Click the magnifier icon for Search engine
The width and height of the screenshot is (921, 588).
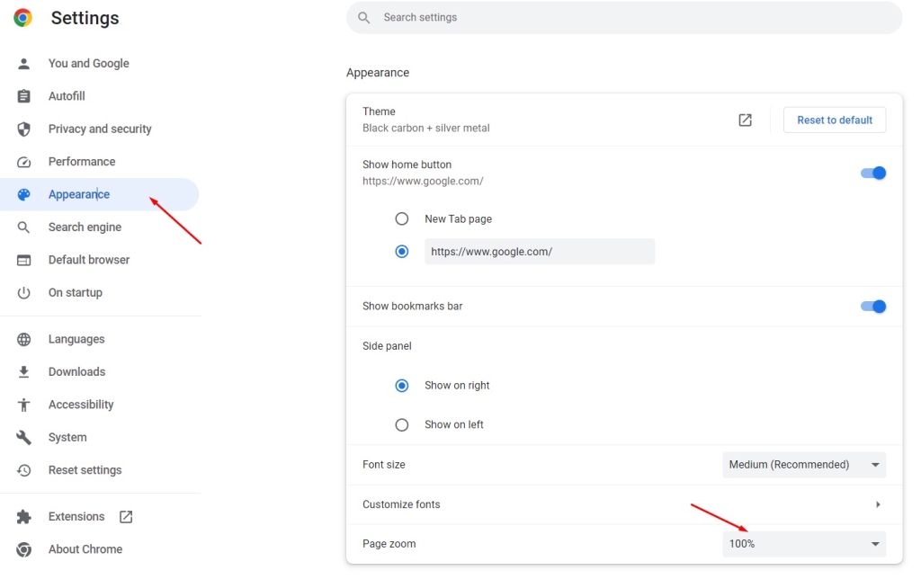tap(23, 227)
